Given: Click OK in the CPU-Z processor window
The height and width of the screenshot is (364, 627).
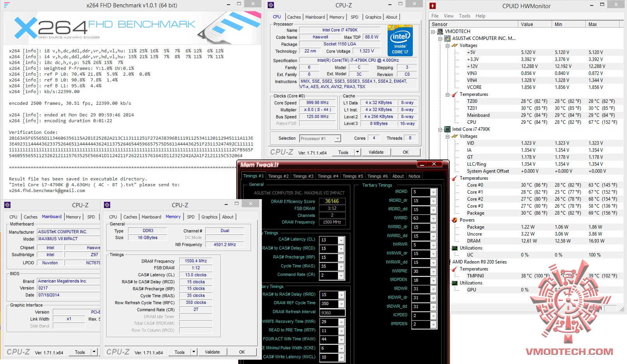Looking at the screenshot, I should click(405, 152).
